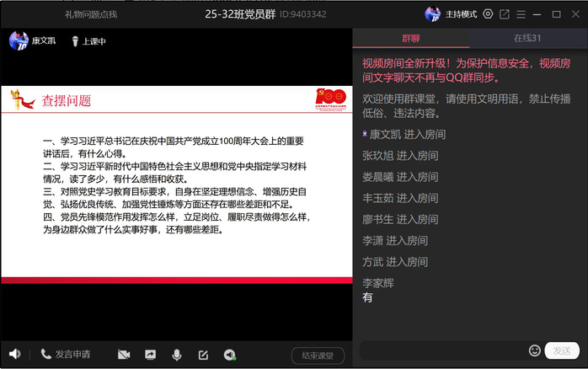This screenshot has width=588, height=369.
Task: Open the screen share icon
Action: click(x=150, y=355)
